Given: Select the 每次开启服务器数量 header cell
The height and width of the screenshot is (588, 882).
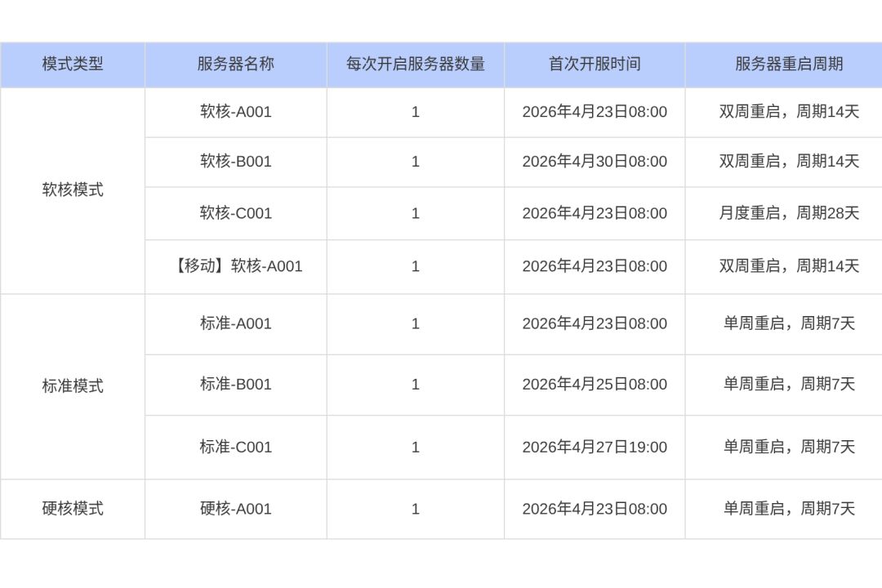Looking at the screenshot, I should click(415, 65).
